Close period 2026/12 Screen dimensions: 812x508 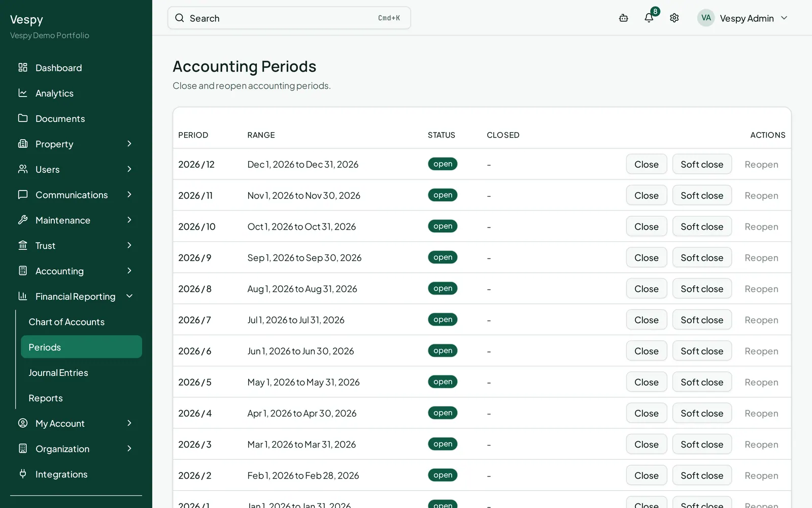pyautogui.click(x=647, y=164)
